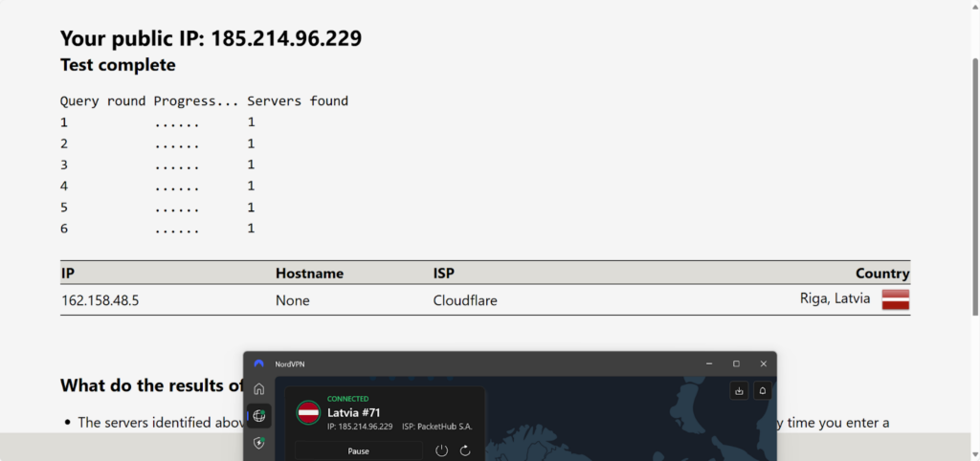Click 'Latvia #71' server name in NordVPN
The width and height of the screenshot is (980, 461).
pos(354,413)
